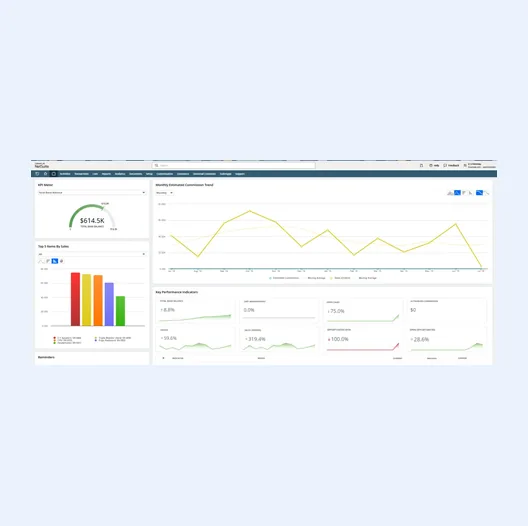The height and width of the screenshot is (526, 528).
Task: Open the 75.0% KPI card
Action: coord(363,311)
